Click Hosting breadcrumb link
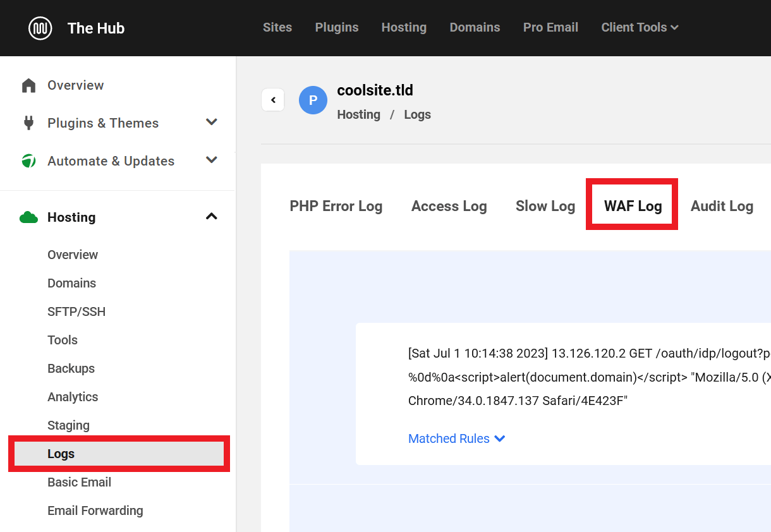771x532 pixels. pos(358,114)
